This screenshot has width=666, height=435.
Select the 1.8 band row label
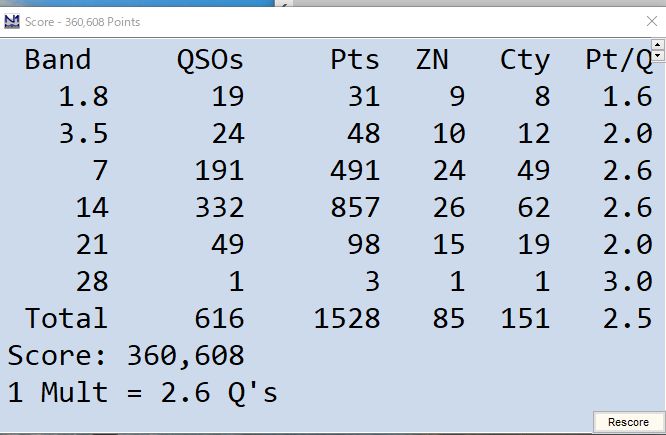click(x=83, y=97)
